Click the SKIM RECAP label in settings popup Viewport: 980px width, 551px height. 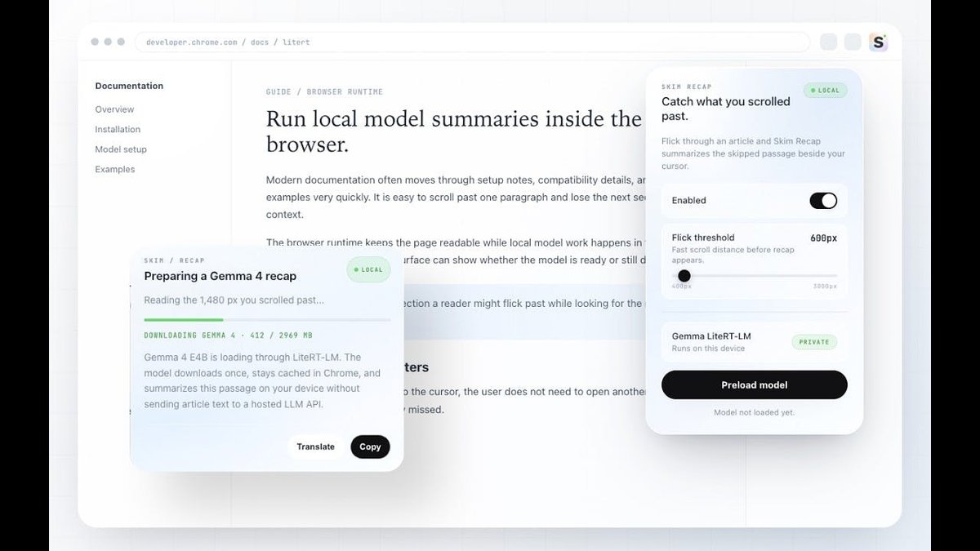click(x=687, y=87)
